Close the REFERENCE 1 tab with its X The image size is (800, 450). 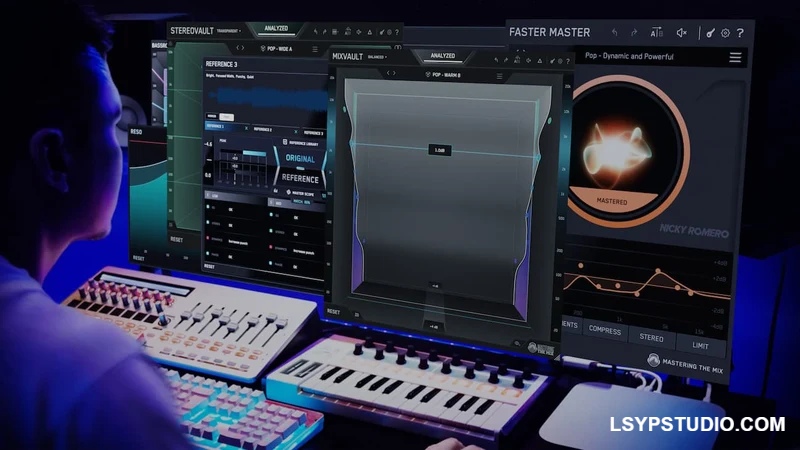point(246,129)
